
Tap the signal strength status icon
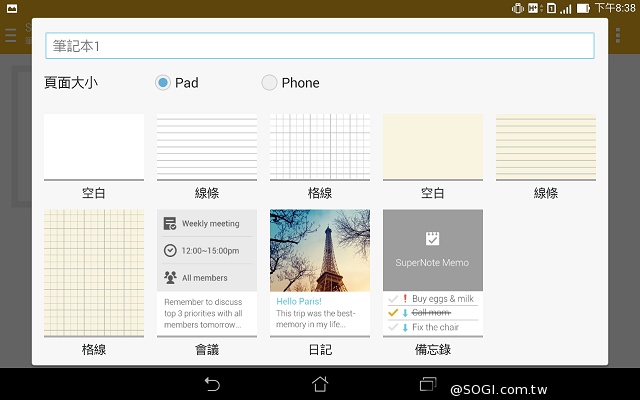pos(566,8)
